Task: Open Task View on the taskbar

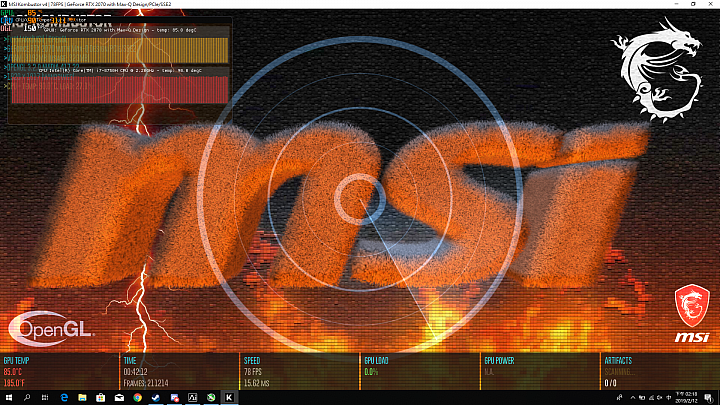Action: (45, 398)
